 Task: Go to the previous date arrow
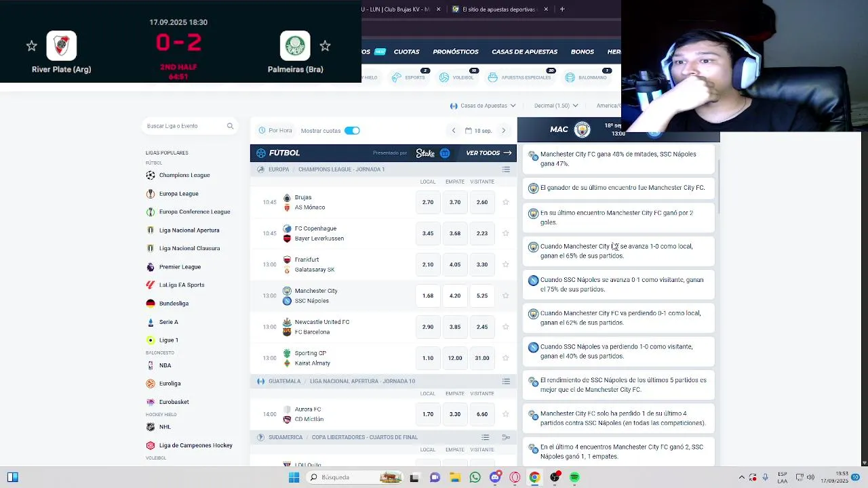[x=454, y=131]
